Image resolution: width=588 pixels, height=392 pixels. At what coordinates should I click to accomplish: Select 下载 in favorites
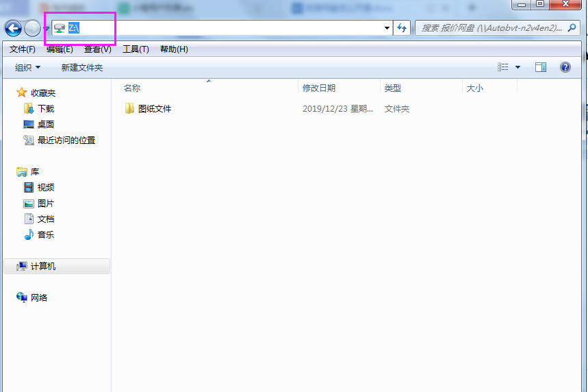[x=45, y=108]
